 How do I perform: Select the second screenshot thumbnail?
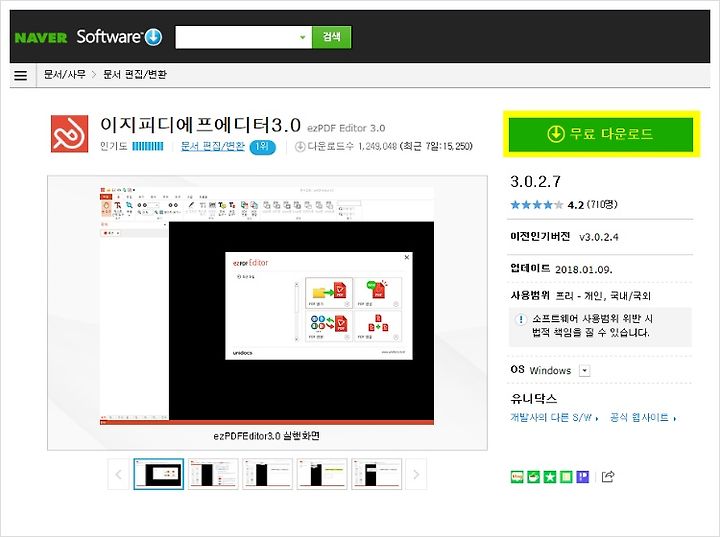[213, 474]
